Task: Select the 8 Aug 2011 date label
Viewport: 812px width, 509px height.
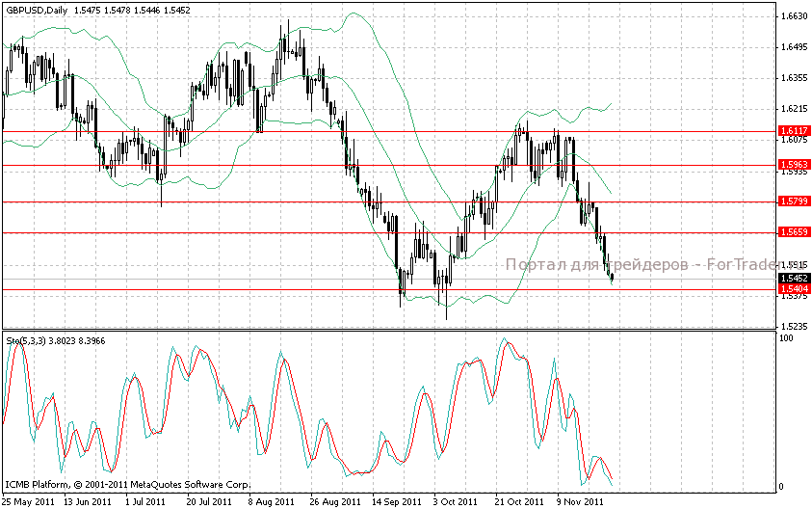Action: 271,501
